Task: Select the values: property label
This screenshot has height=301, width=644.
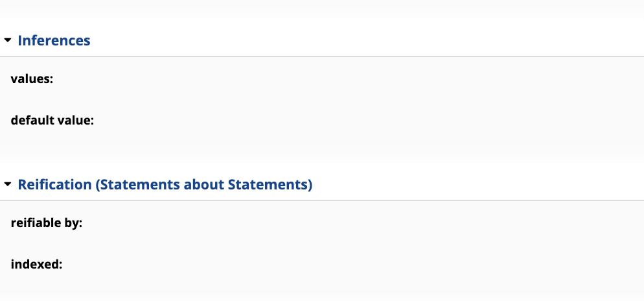Action: (x=32, y=78)
